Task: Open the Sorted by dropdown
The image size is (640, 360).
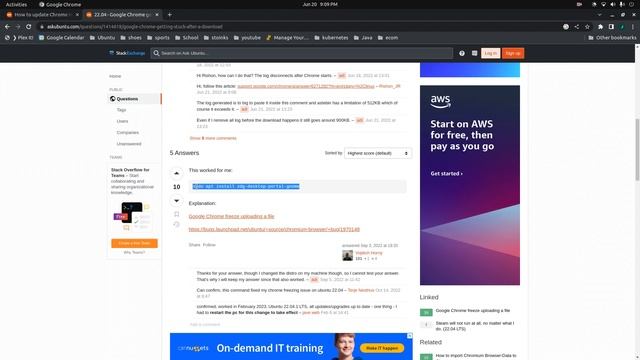Action: pyautogui.click(x=378, y=153)
